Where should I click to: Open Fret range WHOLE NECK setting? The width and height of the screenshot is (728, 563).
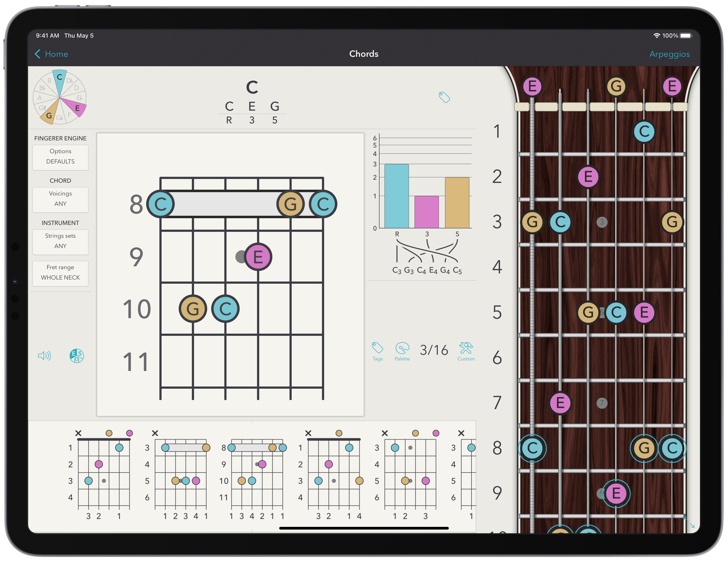[60, 273]
